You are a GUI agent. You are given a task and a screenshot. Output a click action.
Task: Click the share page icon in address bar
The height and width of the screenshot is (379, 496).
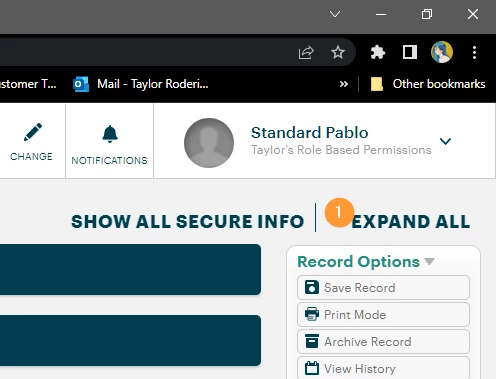[306, 52]
